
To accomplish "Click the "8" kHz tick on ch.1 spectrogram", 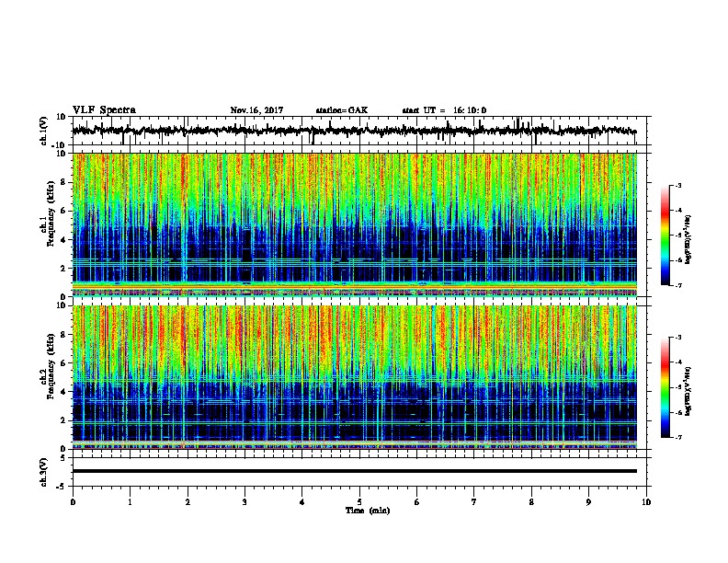I will [x=63, y=182].
